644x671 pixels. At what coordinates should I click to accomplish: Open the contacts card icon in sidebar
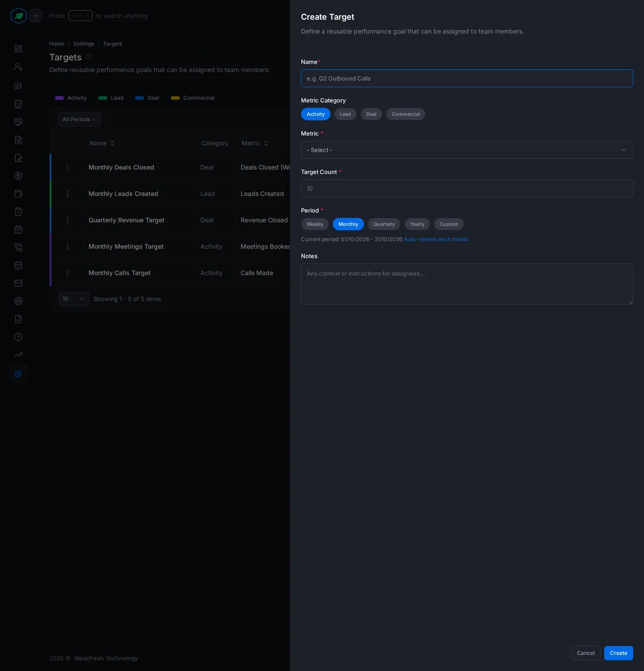18,85
